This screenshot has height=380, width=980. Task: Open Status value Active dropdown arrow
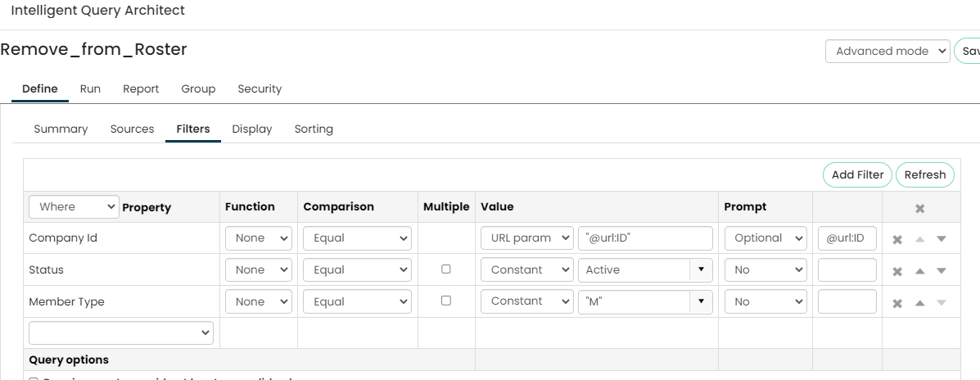pyautogui.click(x=701, y=269)
